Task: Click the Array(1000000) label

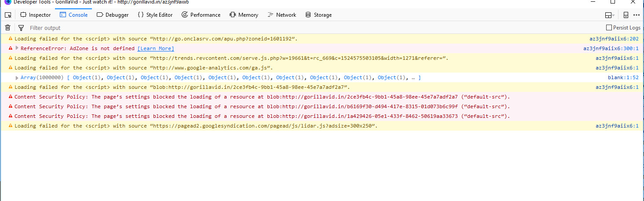Action: coord(42,77)
